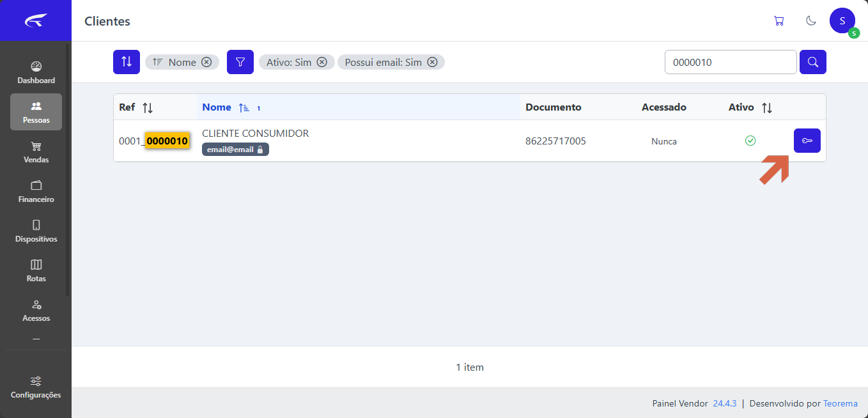The image size is (868, 418).
Task: Click the Documento column header
Action: tap(554, 107)
